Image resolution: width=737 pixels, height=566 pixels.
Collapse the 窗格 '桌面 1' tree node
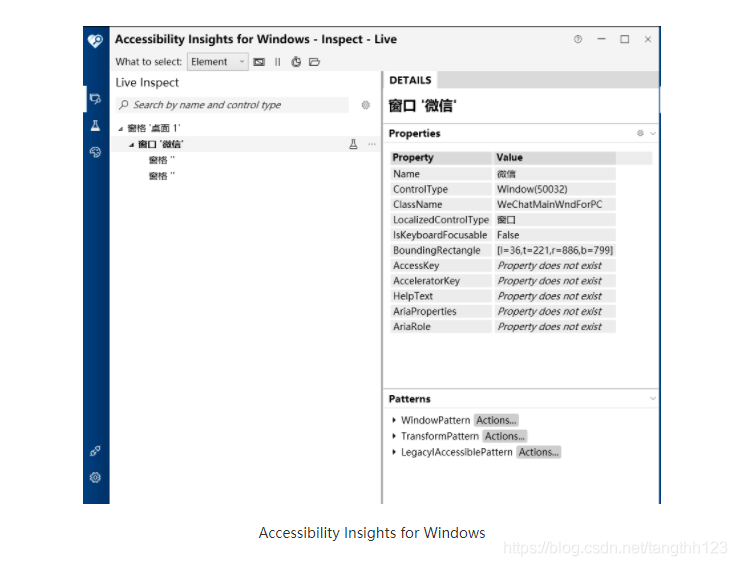point(120,129)
